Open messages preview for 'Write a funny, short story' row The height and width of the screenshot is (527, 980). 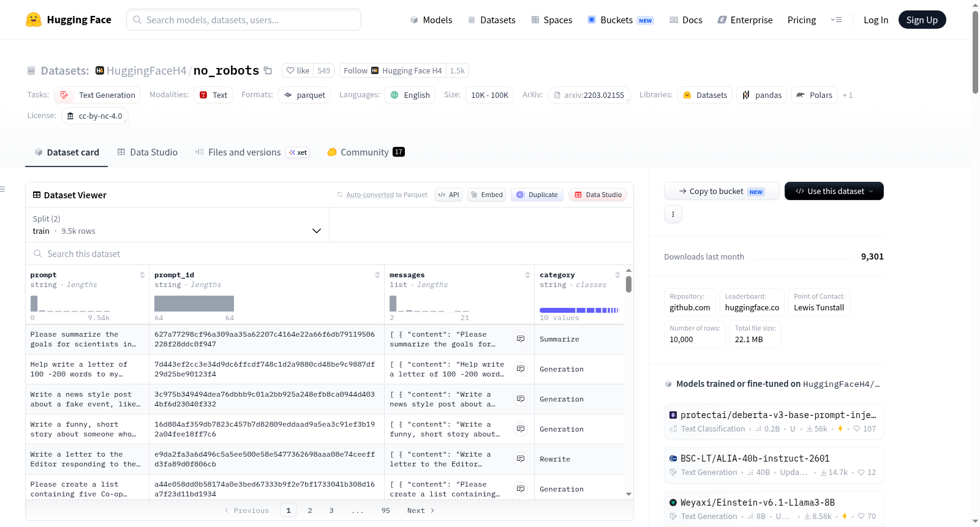point(521,429)
